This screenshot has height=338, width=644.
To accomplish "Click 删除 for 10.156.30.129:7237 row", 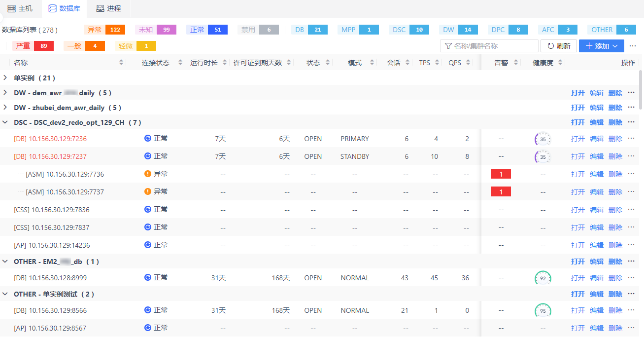I will [x=615, y=156].
